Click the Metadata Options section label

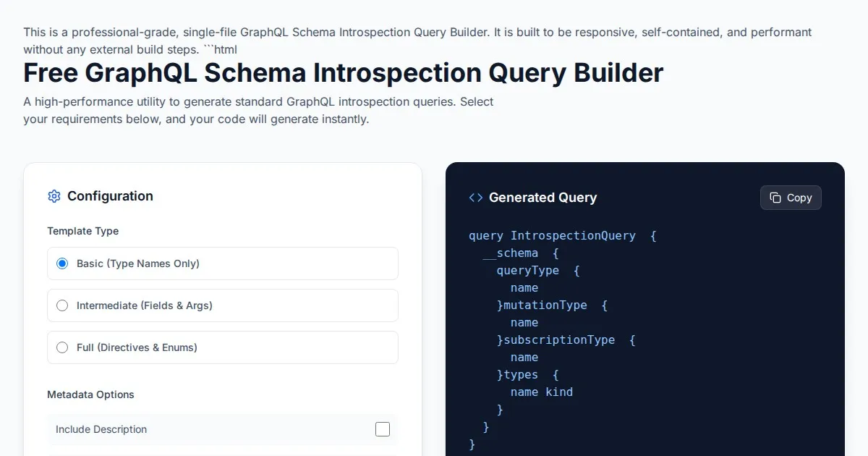click(x=90, y=394)
